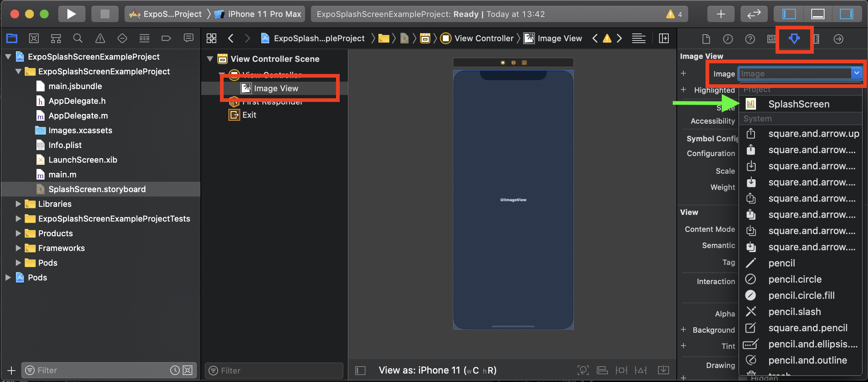Open the editor options lines menu
The width and height of the screenshot is (868, 382).
pos(639,38)
